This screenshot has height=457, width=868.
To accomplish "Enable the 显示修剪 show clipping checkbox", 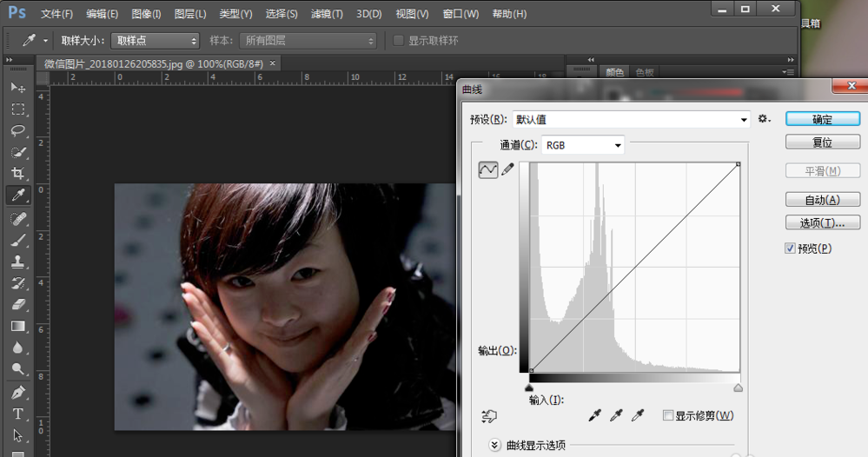I will 668,416.
